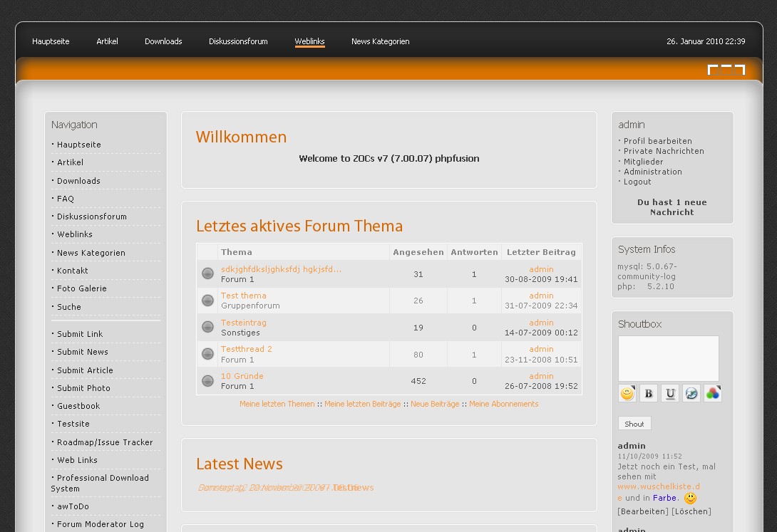
Task: Open the Weblinks tab in top menu
Action: [x=309, y=41]
